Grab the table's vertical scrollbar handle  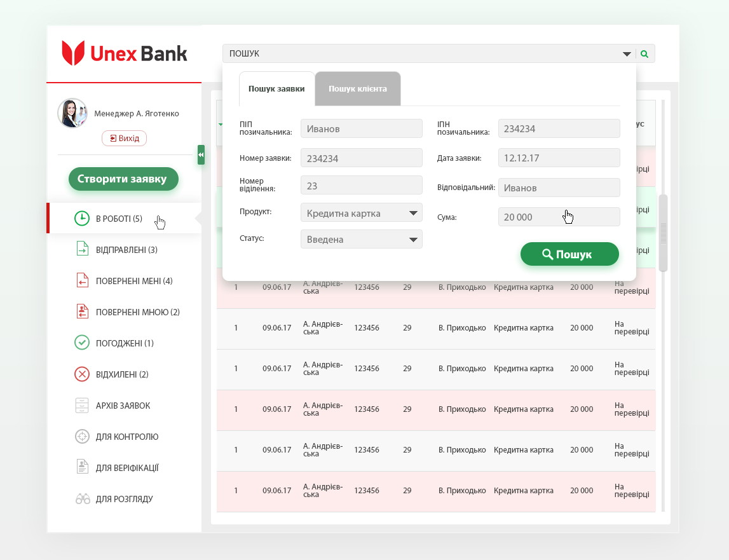click(663, 233)
